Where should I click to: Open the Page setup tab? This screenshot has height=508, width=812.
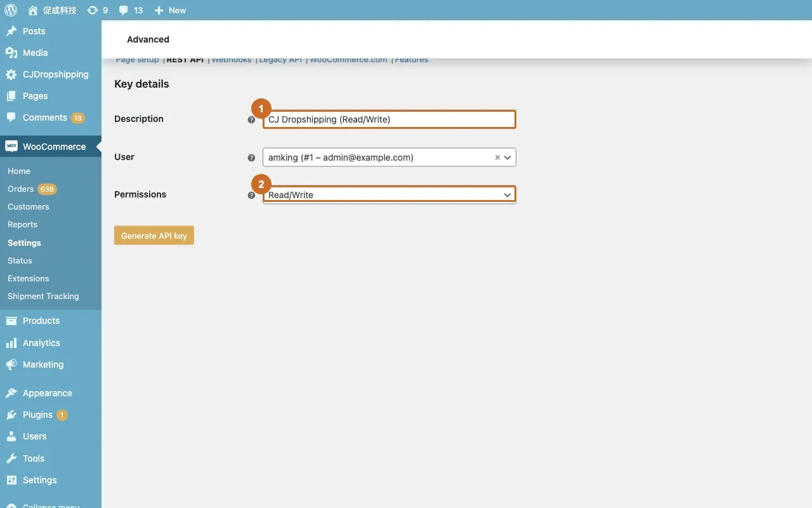[x=137, y=60]
